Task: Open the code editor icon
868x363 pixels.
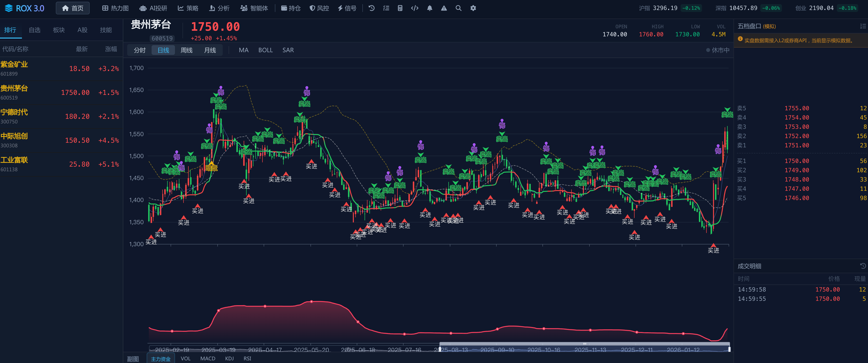Action: coord(415,8)
